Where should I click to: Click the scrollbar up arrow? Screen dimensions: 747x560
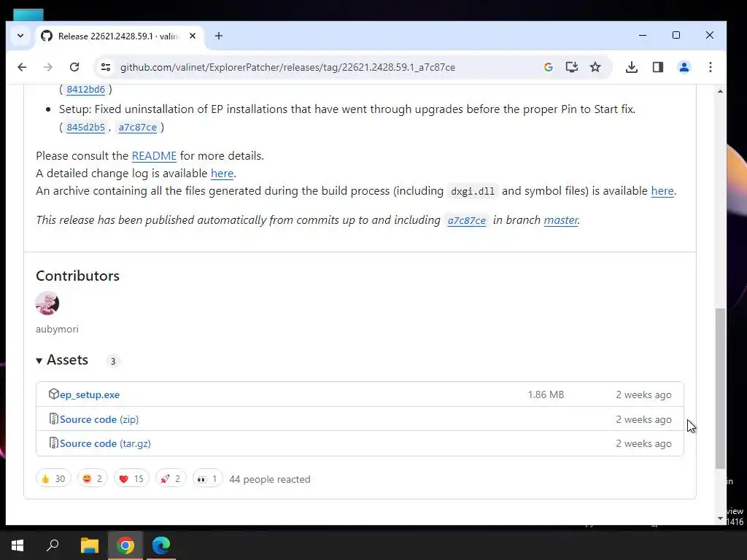pyautogui.click(x=720, y=91)
